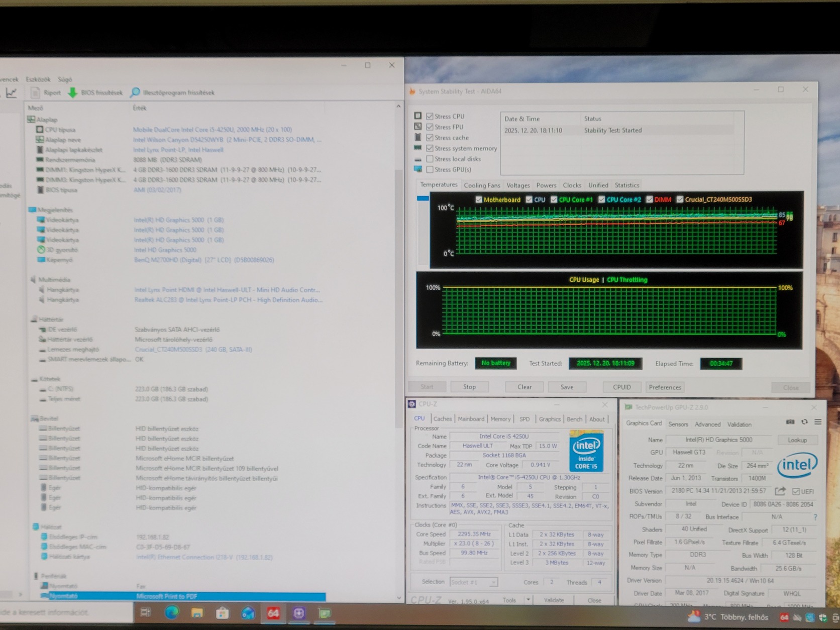Click the Intel logo in GPU-Z

click(797, 465)
